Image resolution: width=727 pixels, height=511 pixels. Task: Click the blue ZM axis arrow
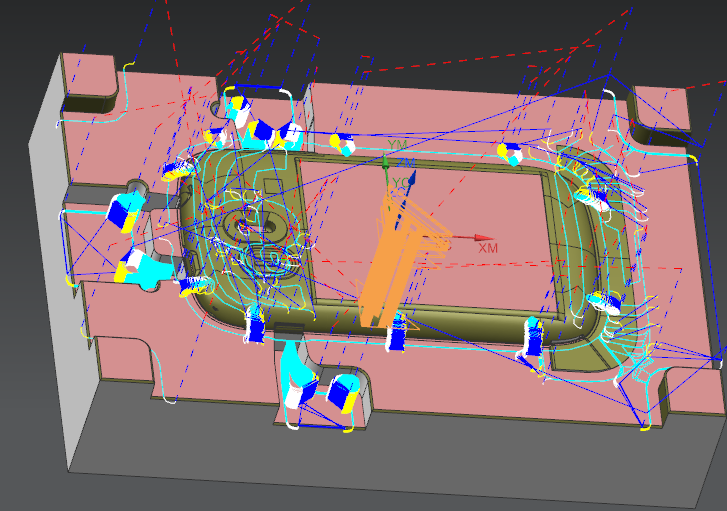click(x=410, y=180)
